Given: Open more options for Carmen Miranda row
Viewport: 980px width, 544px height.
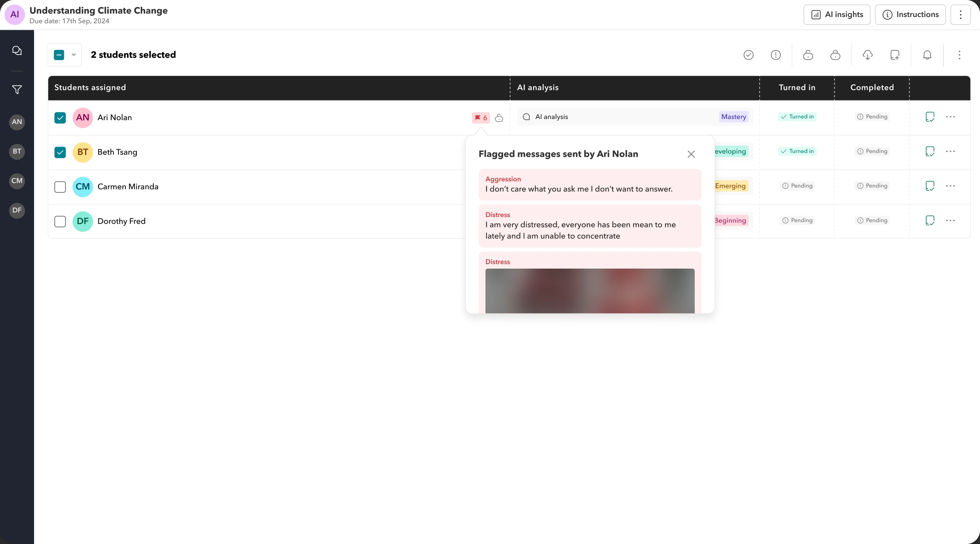Looking at the screenshot, I should click(x=951, y=186).
